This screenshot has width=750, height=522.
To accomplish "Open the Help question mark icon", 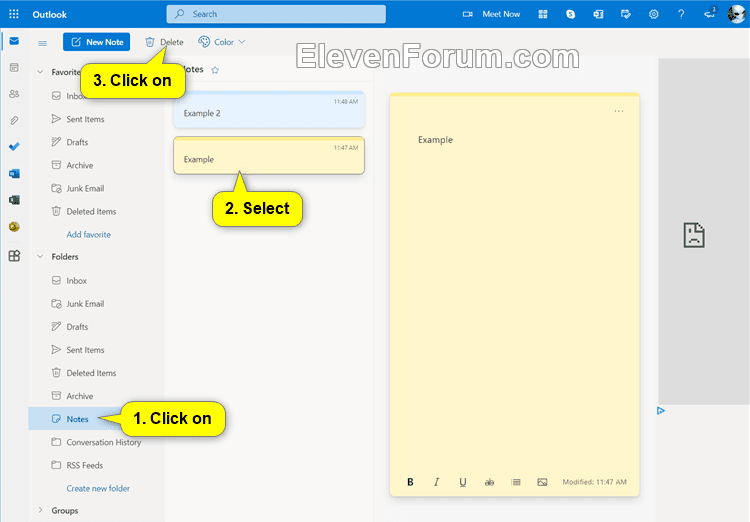I will [x=681, y=14].
